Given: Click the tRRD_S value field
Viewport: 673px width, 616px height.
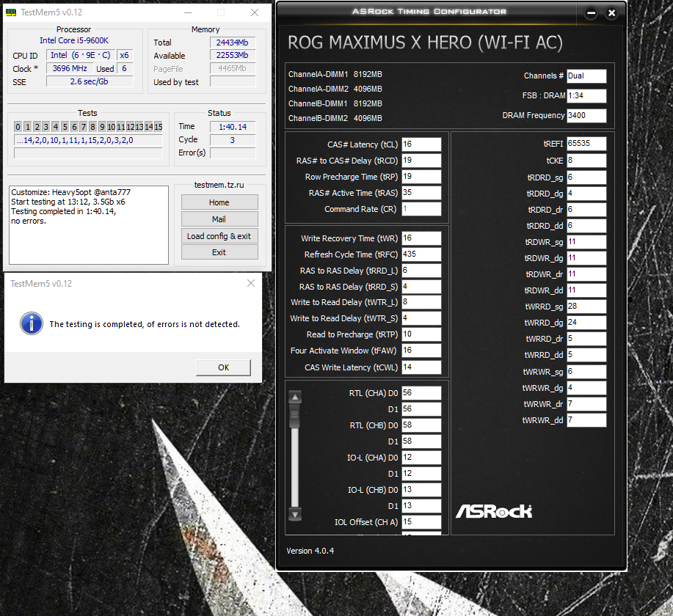Looking at the screenshot, I should click(x=421, y=287).
